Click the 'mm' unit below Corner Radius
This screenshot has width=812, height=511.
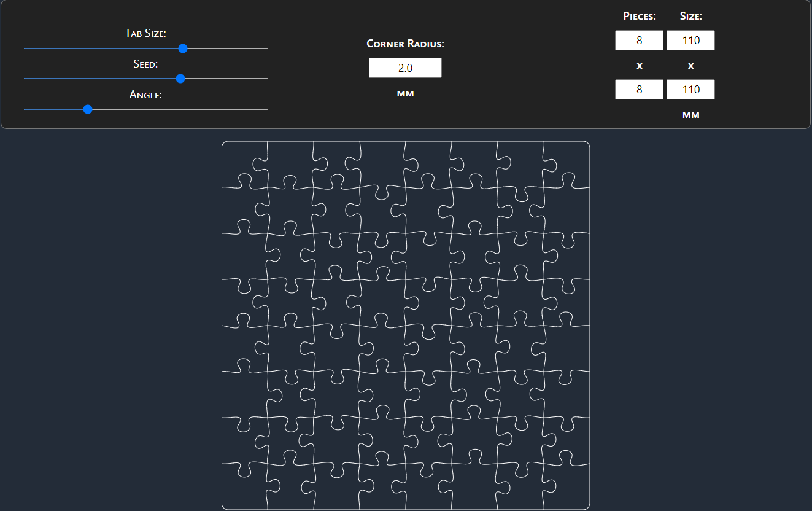tap(405, 93)
